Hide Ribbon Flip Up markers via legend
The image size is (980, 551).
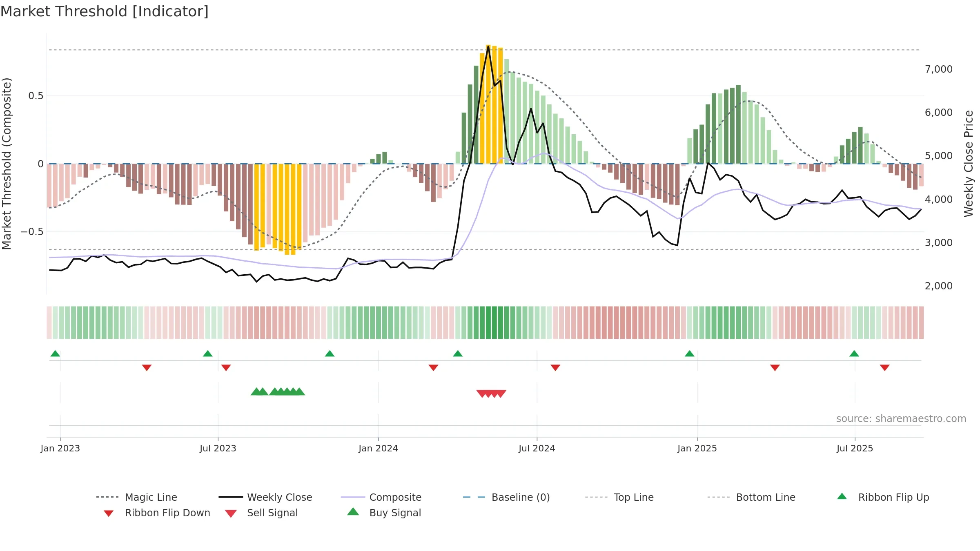point(883,497)
